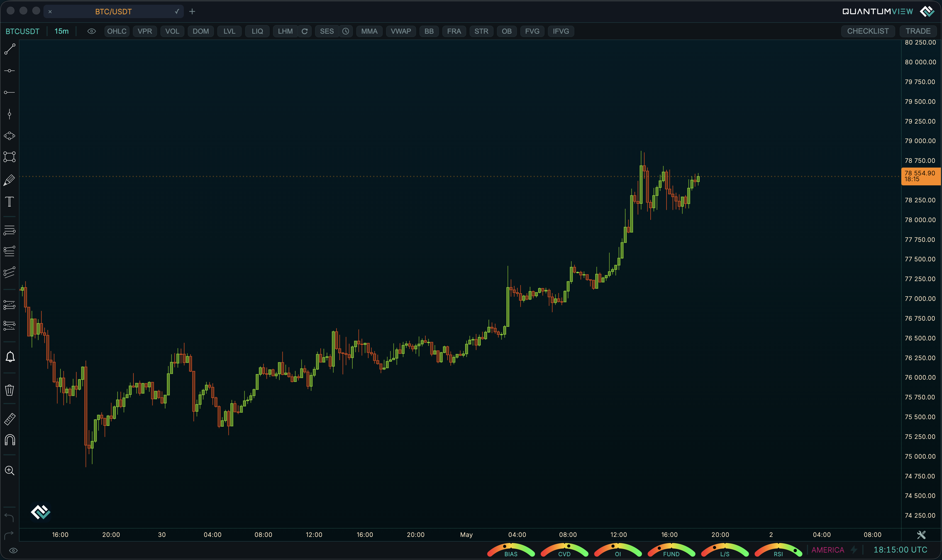Image resolution: width=942 pixels, height=560 pixels.
Task: Toggle the SES sessions indicator
Action: coord(327,31)
